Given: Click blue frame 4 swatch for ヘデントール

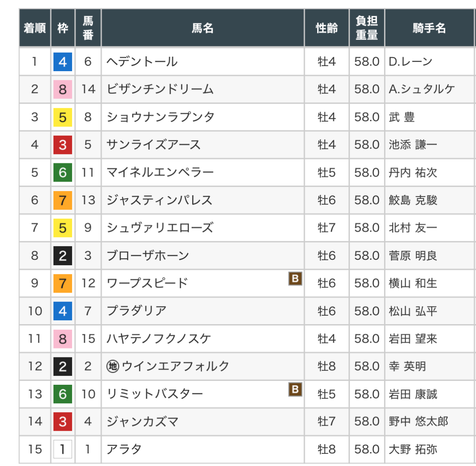Looking at the screenshot, I should 63,62.
